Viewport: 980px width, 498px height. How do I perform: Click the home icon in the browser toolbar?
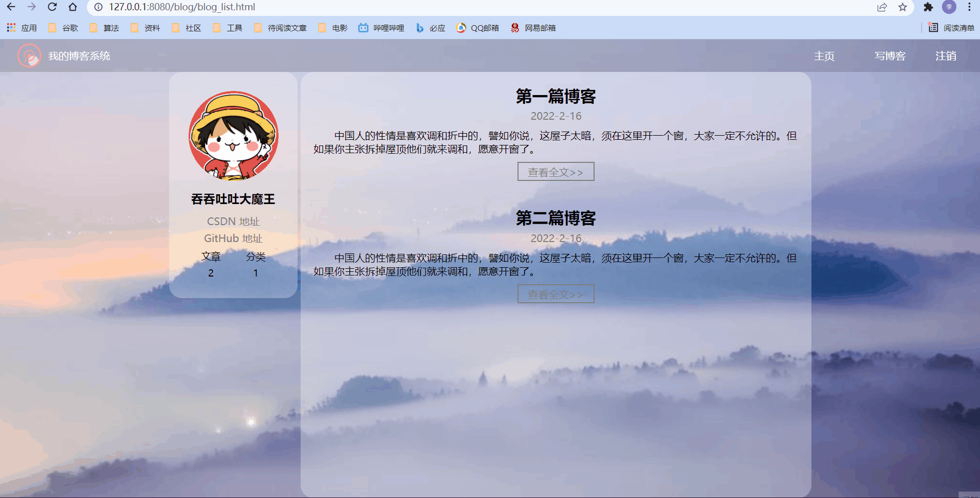[x=73, y=7]
